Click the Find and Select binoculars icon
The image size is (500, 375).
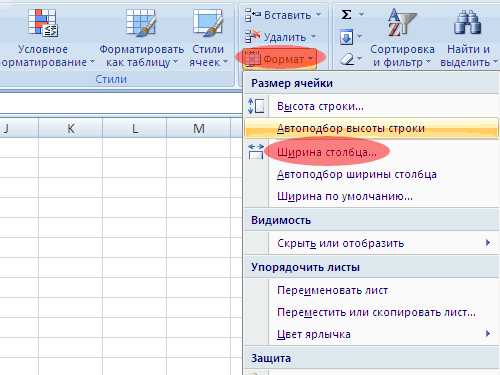tap(467, 23)
